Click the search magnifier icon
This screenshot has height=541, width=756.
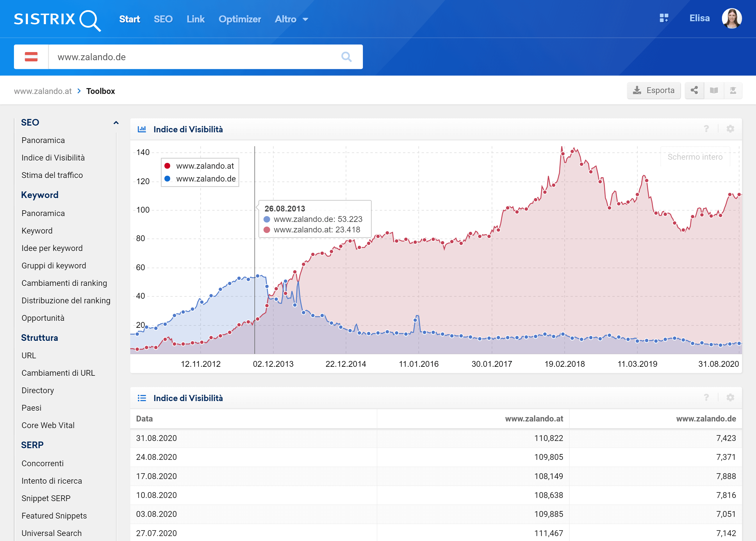pos(346,57)
